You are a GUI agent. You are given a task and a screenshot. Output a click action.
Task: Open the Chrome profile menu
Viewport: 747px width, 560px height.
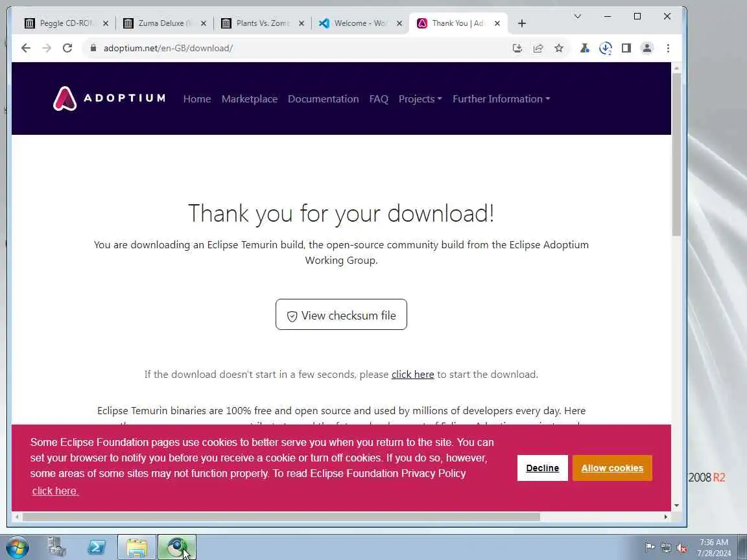coord(647,48)
